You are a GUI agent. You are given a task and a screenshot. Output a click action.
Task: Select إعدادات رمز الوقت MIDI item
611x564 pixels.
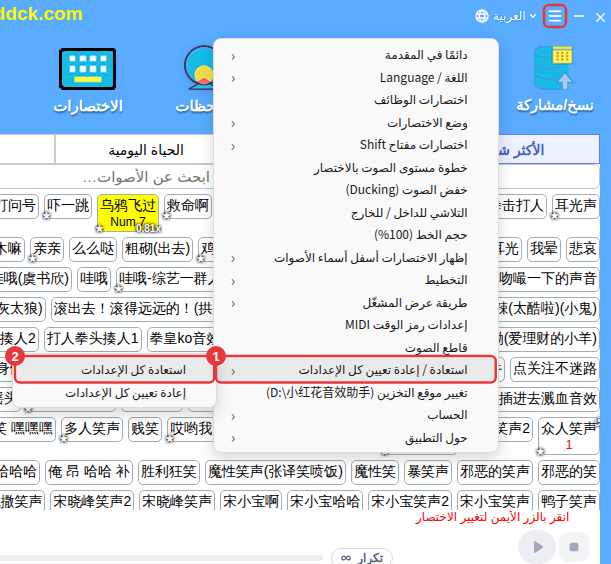point(356,325)
